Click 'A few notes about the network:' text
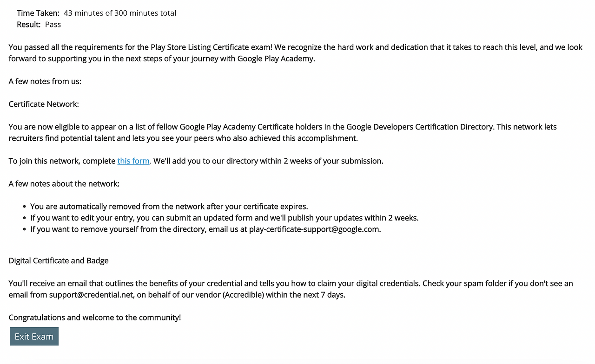Screen dimensions: 595x364 (x=64, y=184)
